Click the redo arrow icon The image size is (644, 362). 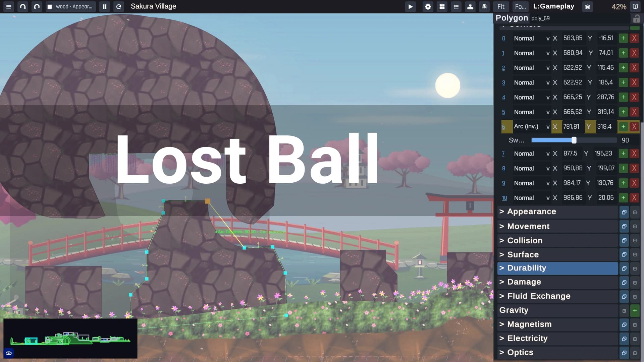pos(37,6)
